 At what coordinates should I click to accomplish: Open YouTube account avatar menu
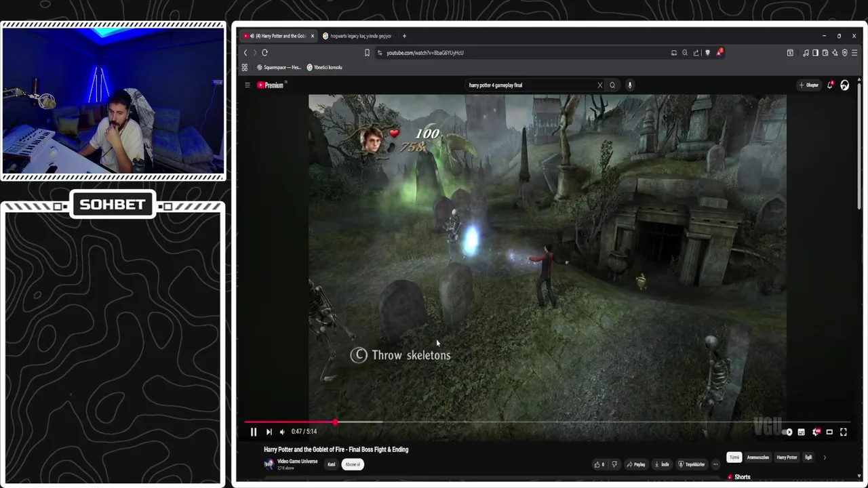click(844, 85)
